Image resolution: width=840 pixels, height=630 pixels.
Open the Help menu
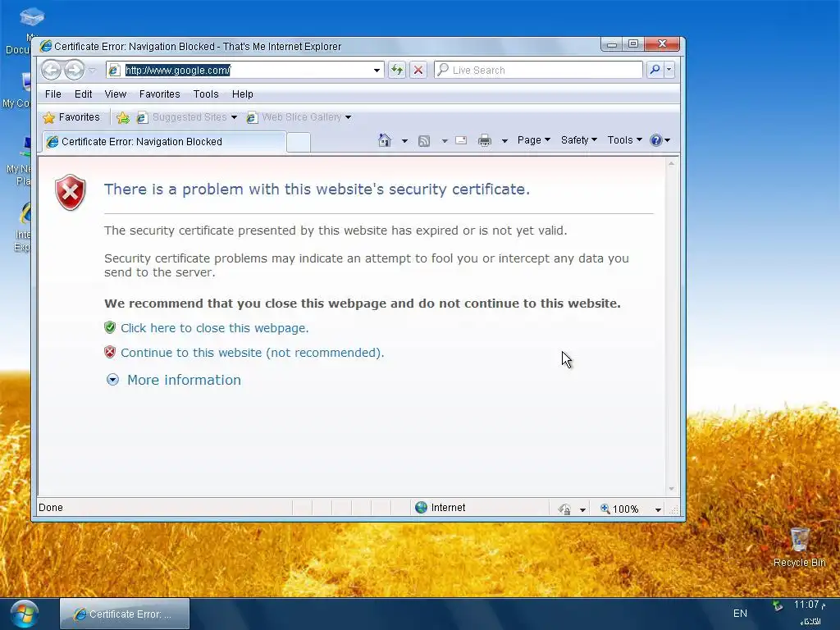coord(242,94)
